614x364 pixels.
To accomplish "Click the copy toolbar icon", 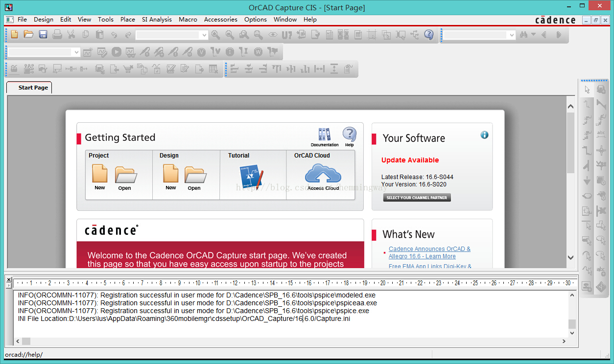I will (86, 35).
